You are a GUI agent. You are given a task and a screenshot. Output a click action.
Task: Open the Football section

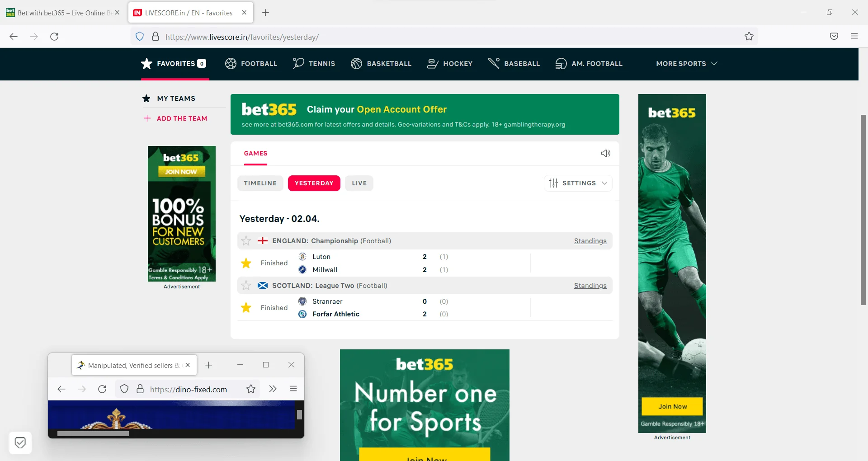[251, 64]
